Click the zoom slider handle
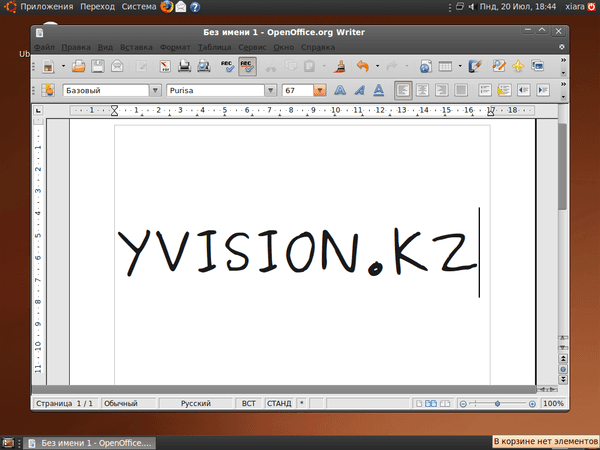This screenshot has width=600, height=450. (x=497, y=403)
